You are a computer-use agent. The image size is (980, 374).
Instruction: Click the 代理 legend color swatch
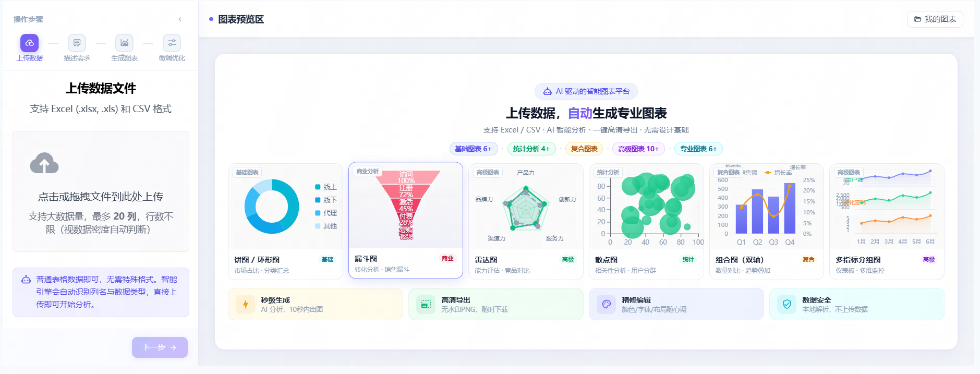click(318, 213)
